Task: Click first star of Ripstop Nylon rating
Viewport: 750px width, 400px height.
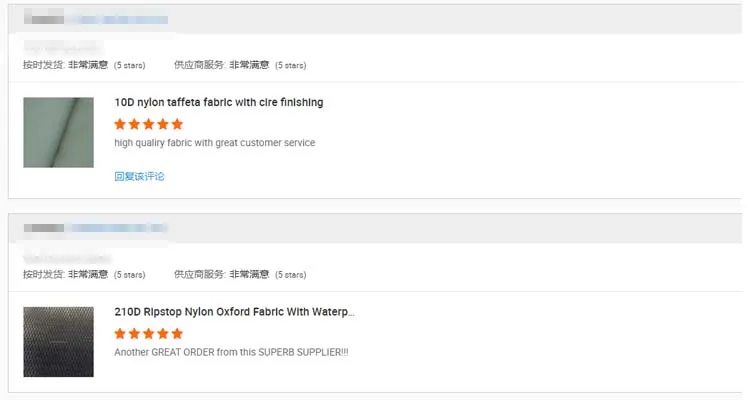Action: (120, 334)
